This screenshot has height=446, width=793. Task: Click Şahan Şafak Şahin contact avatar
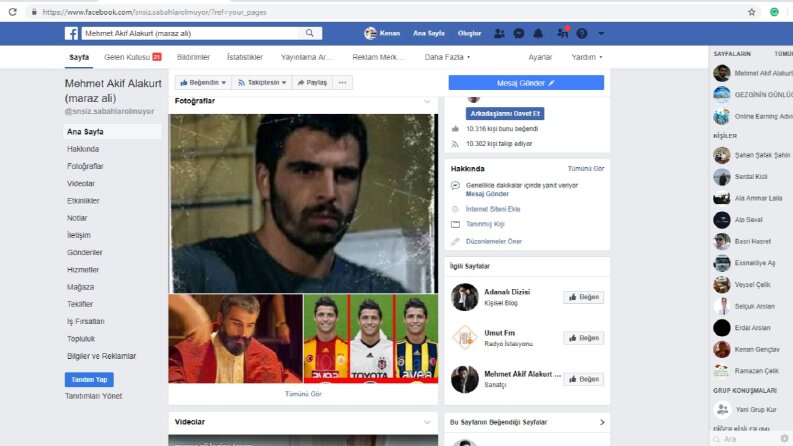click(722, 155)
